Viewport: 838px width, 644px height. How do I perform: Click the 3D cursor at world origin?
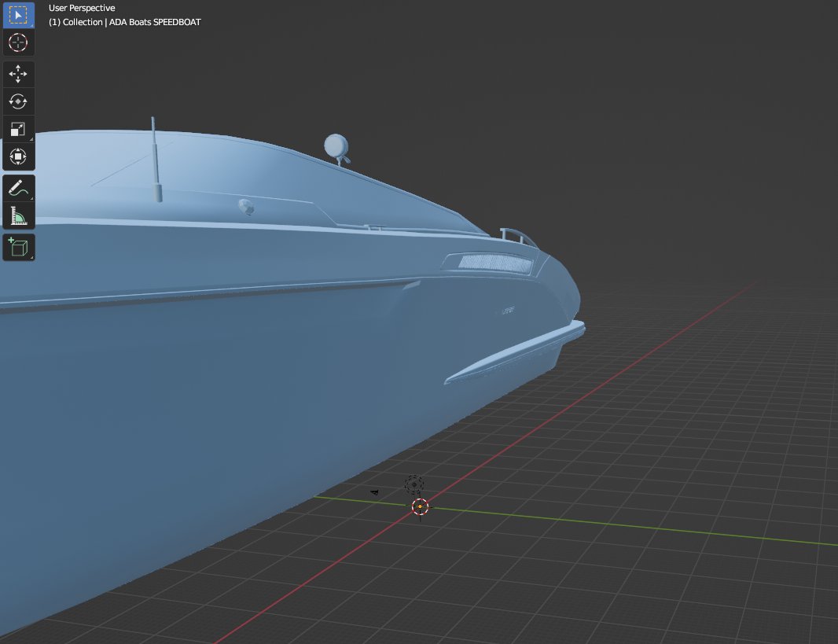point(420,506)
